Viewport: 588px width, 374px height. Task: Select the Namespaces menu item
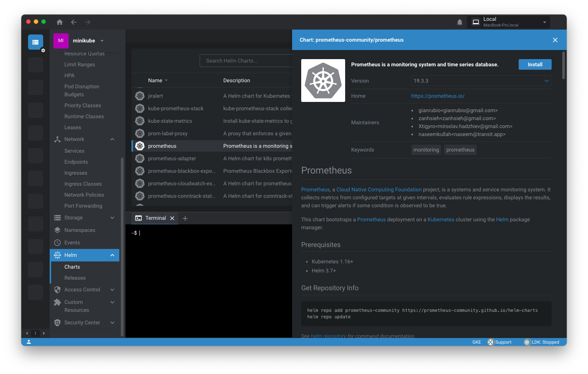click(80, 230)
